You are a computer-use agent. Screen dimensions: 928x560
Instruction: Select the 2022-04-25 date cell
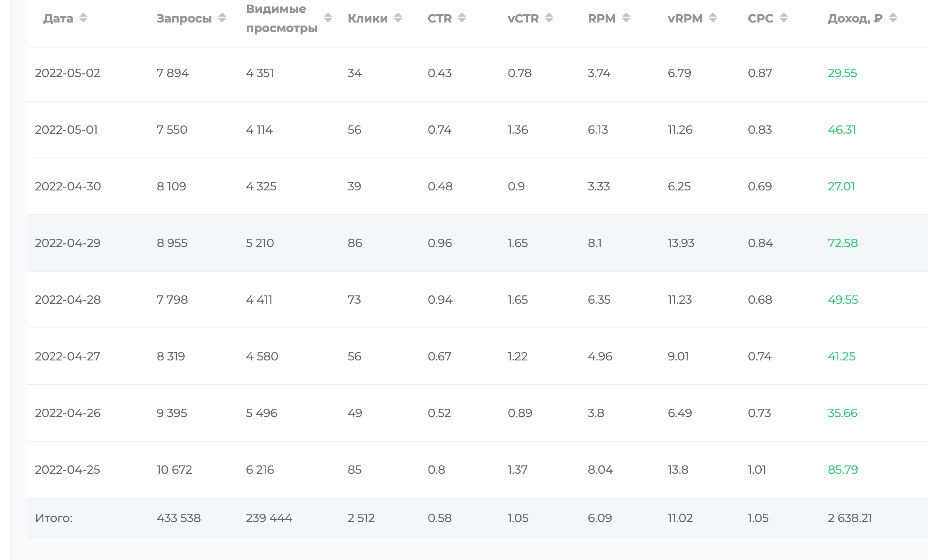coord(68,470)
